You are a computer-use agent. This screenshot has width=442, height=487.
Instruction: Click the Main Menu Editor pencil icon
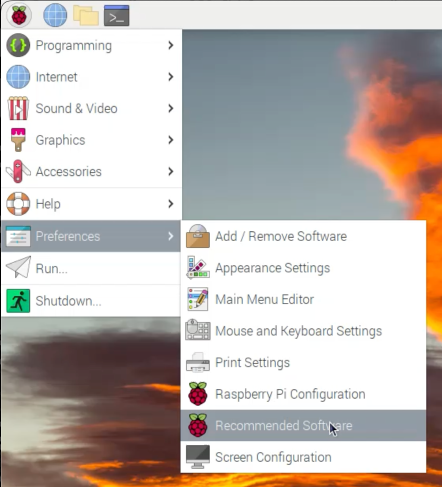click(198, 299)
